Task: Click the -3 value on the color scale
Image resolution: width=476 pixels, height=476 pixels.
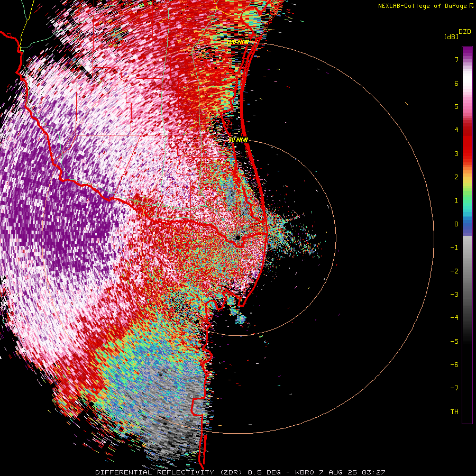Action: click(x=454, y=295)
